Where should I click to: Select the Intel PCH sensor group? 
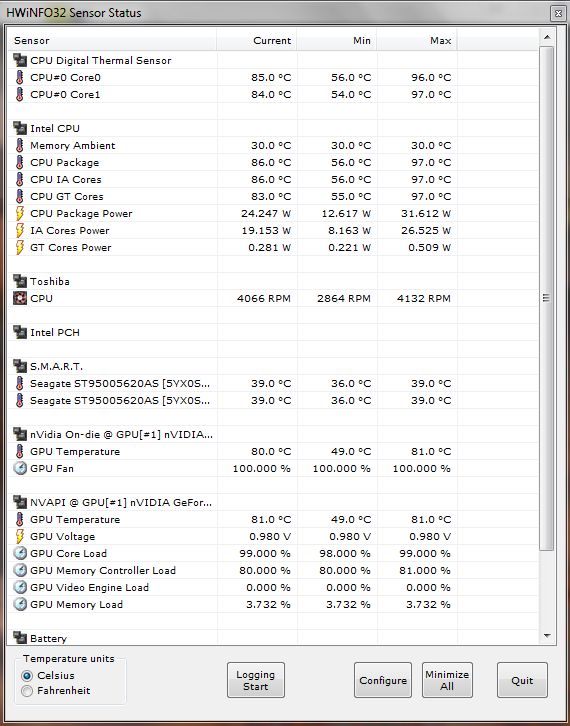click(x=272, y=332)
